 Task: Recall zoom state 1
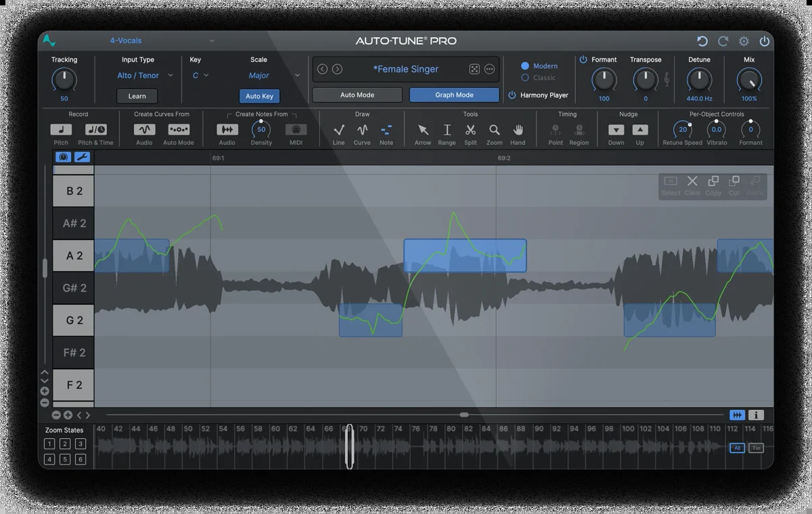(x=49, y=444)
